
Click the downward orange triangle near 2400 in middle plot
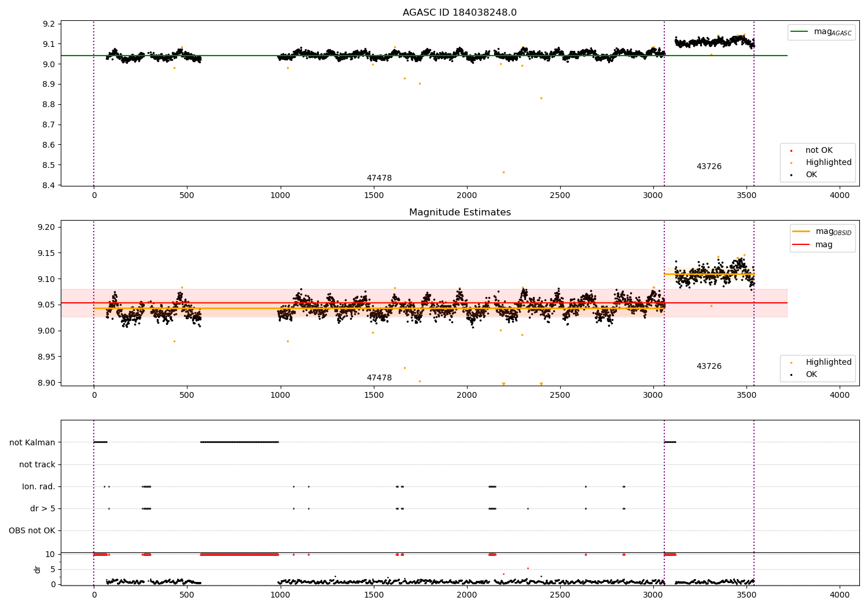click(x=541, y=384)
